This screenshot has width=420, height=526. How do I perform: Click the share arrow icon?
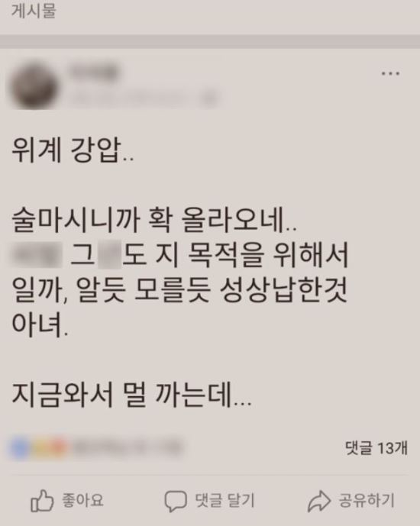[x=319, y=501]
